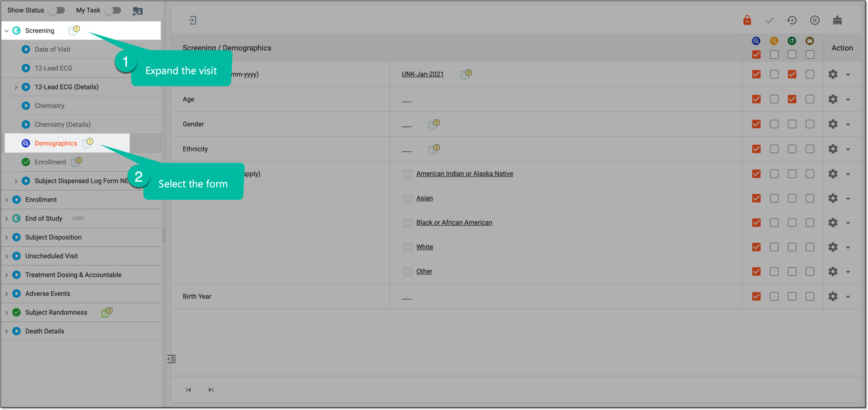The image size is (868, 410).
Task: Click the blue review column header icon
Action: click(x=756, y=41)
